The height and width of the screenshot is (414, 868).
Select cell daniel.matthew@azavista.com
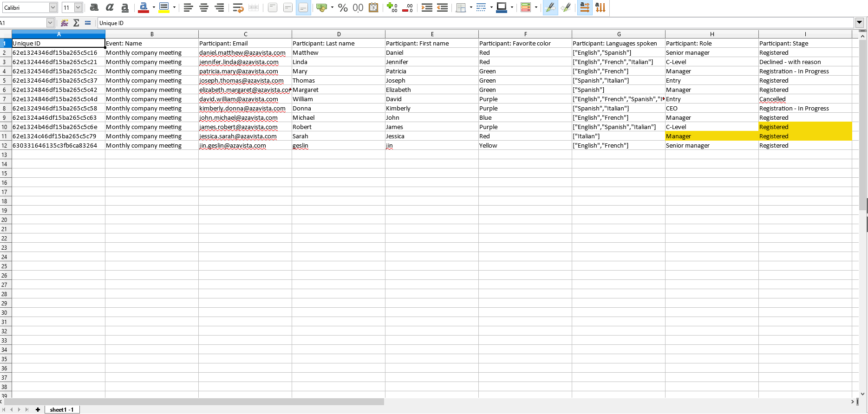pyautogui.click(x=245, y=52)
